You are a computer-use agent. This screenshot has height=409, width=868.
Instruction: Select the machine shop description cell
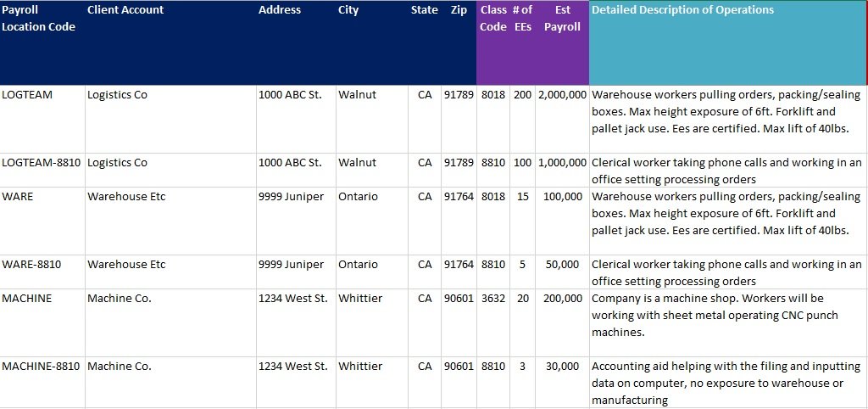pos(728,323)
